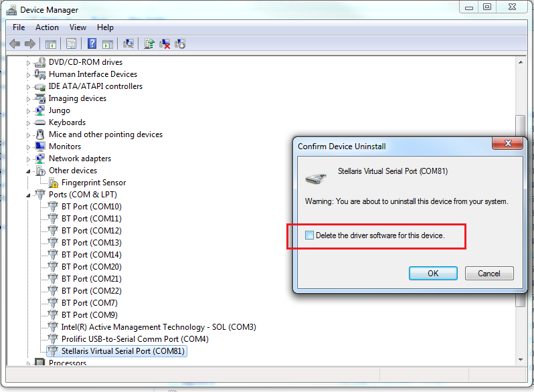Select the Fingerprint Sensor entry

click(x=94, y=183)
